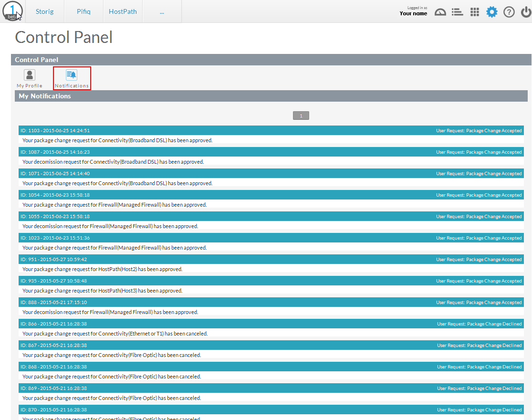Select the Storig tab

point(44,11)
